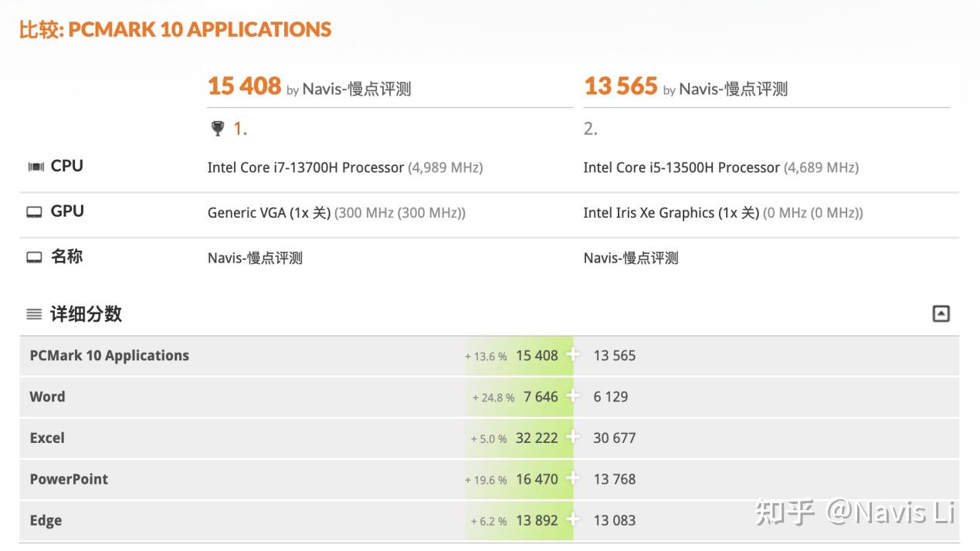
Task: Click the + 24.8 % difference for Word
Action: pyautogui.click(x=493, y=397)
